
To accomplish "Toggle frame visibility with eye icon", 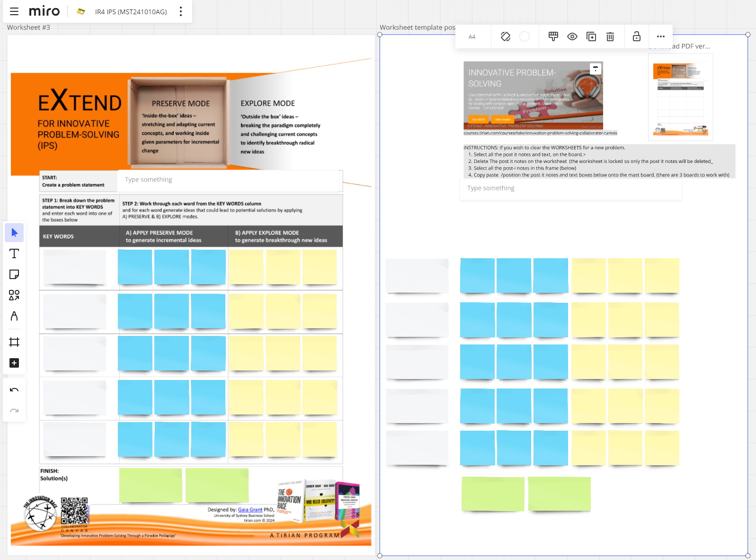I will tap(572, 36).
